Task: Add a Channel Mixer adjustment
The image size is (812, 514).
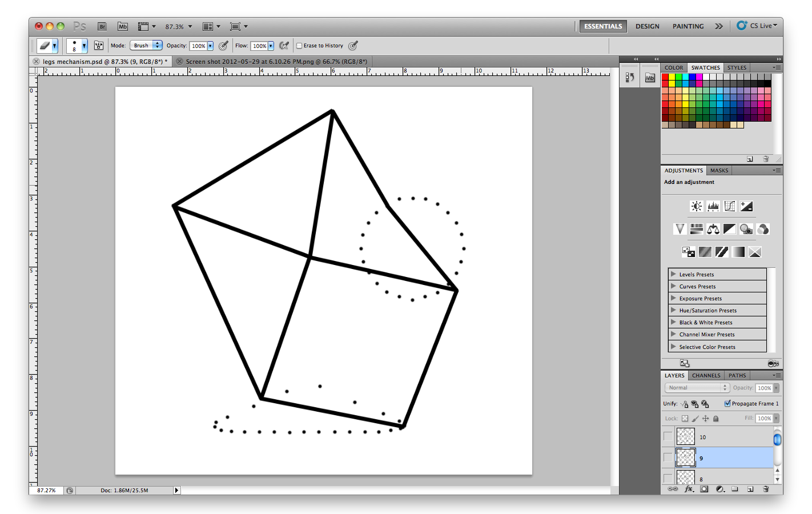Action: click(763, 229)
